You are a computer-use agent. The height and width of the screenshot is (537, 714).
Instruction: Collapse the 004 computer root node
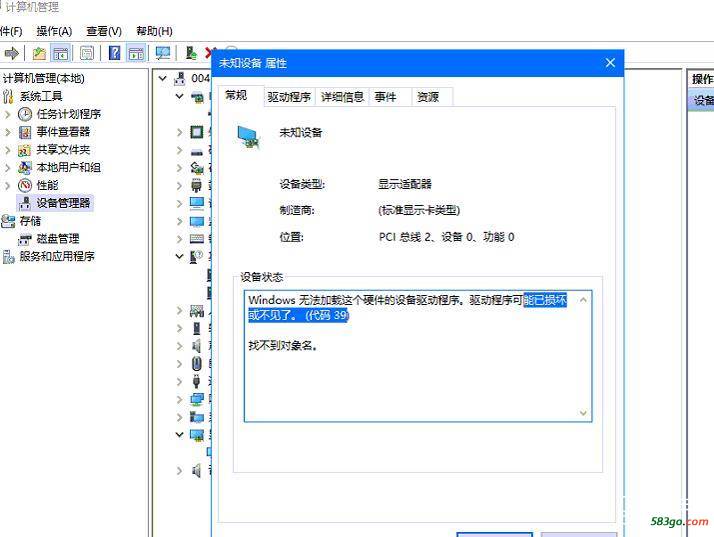pyautogui.click(x=163, y=78)
